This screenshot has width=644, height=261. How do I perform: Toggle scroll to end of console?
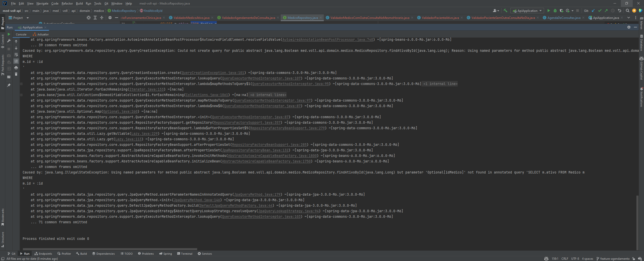16,61
